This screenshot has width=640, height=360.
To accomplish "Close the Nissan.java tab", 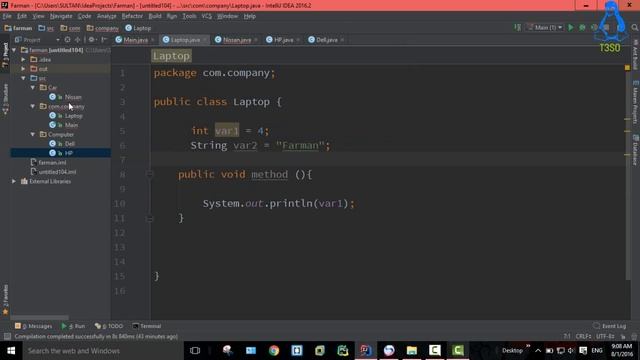I will point(256,40).
